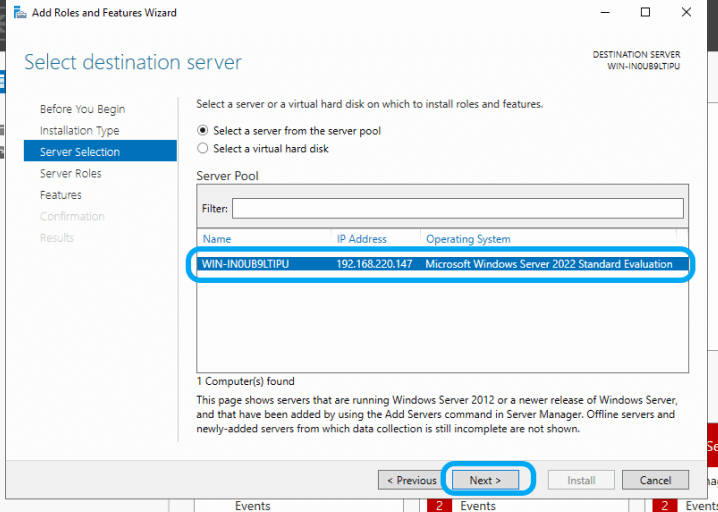Image resolution: width=718 pixels, height=512 pixels.
Task: Maximize the Add Roles and Features Wizard
Action: pos(645,12)
